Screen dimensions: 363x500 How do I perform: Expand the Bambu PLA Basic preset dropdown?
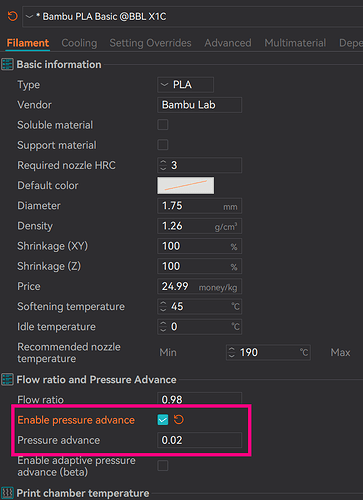(x=29, y=16)
